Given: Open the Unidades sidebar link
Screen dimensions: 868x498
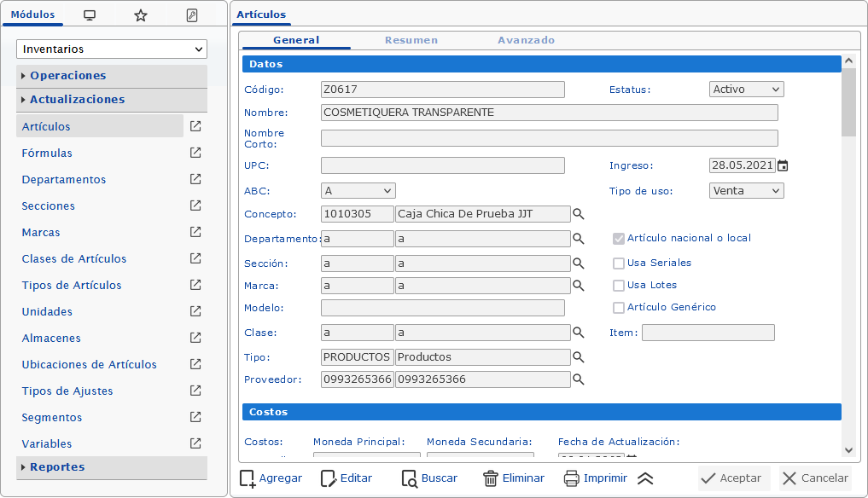Looking at the screenshot, I should [x=46, y=311].
